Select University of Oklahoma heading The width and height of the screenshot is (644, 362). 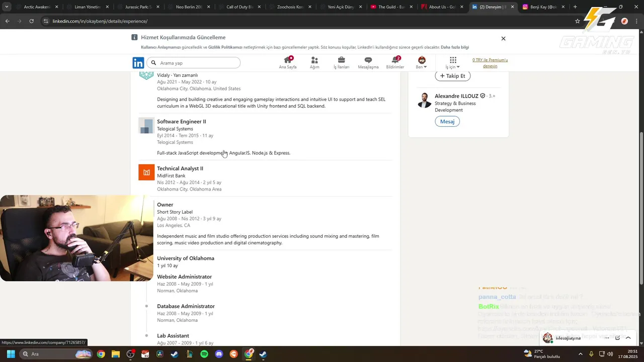coord(186,258)
